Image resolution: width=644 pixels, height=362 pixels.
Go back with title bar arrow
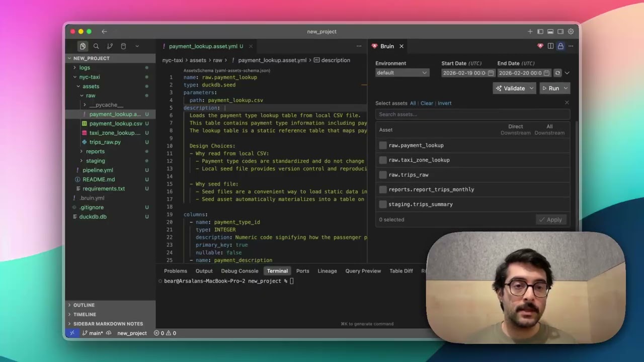(x=104, y=32)
